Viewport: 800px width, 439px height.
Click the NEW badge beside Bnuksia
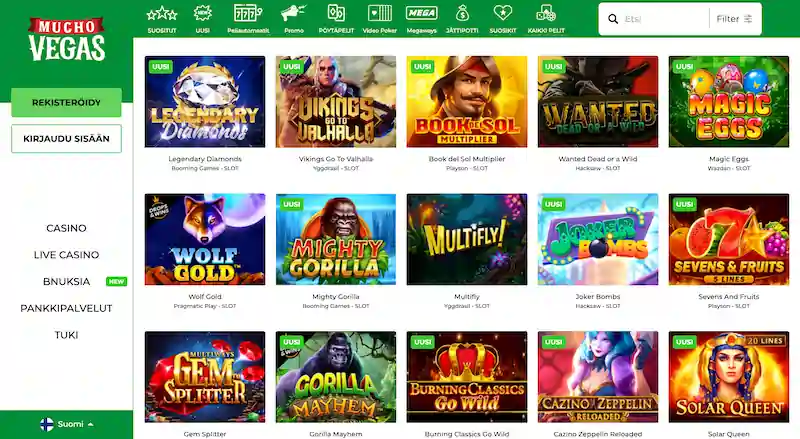tap(116, 281)
